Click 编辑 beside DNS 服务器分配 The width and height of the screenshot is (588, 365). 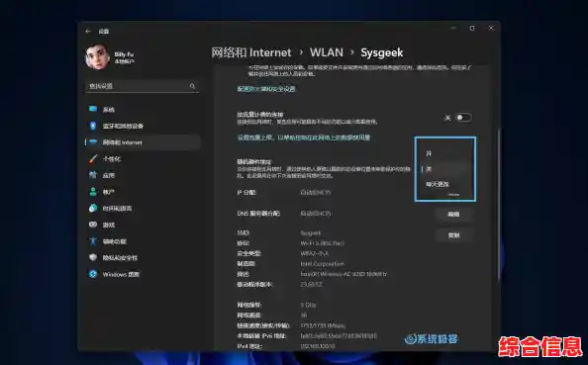point(453,214)
